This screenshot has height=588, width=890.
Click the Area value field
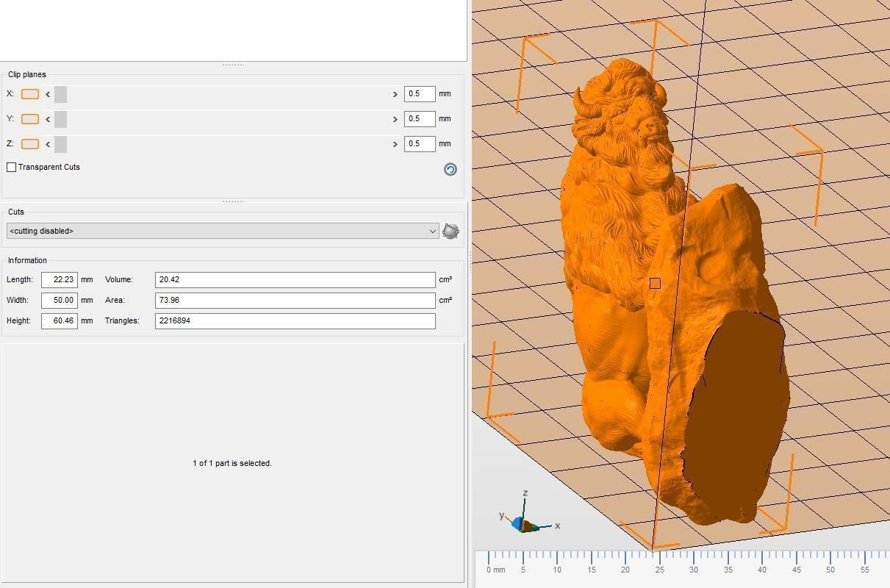pyautogui.click(x=295, y=300)
